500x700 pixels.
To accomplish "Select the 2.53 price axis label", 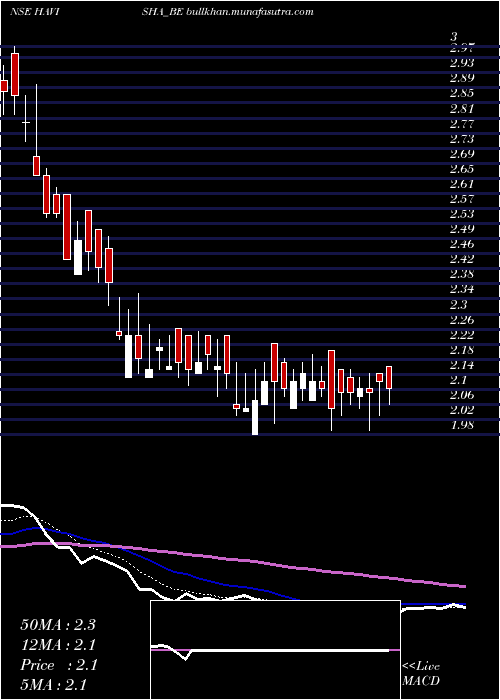I will coord(462,214).
